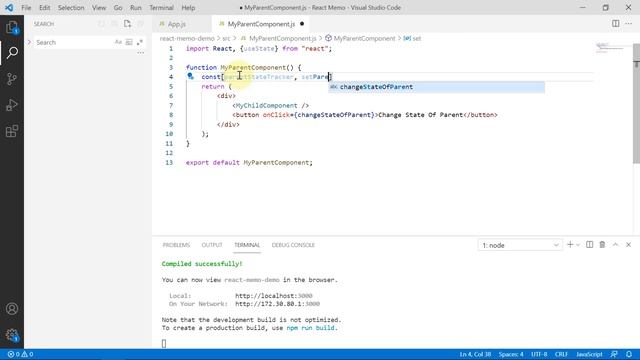Viewport: 640px width, 360px height.
Task: Open the Extensions view
Action: tap(12, 131)
